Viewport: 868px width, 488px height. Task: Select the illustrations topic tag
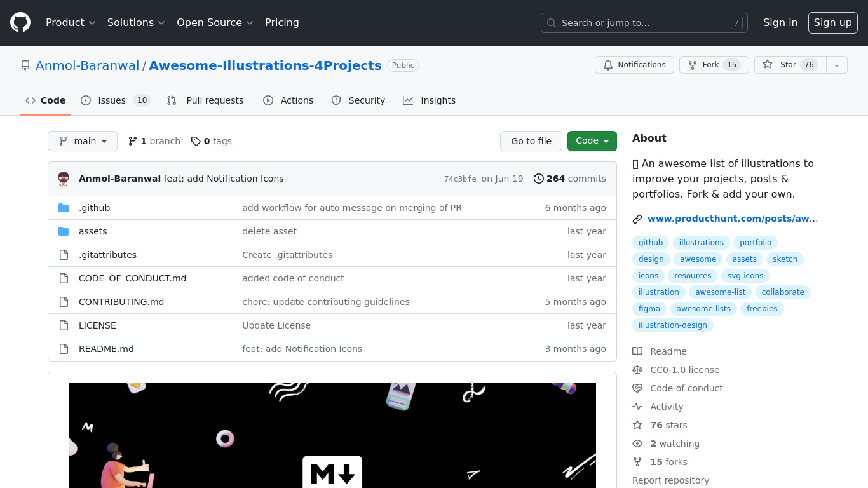701,243
